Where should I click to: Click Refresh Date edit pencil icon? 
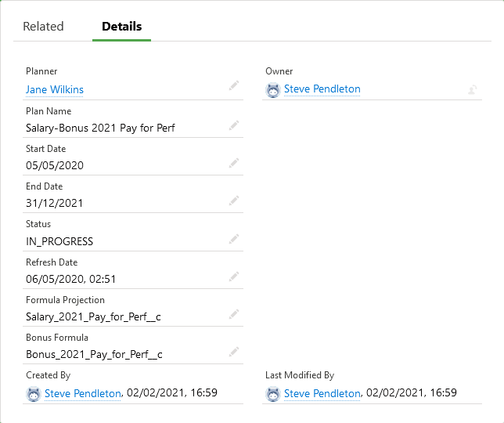coord(234,277)
